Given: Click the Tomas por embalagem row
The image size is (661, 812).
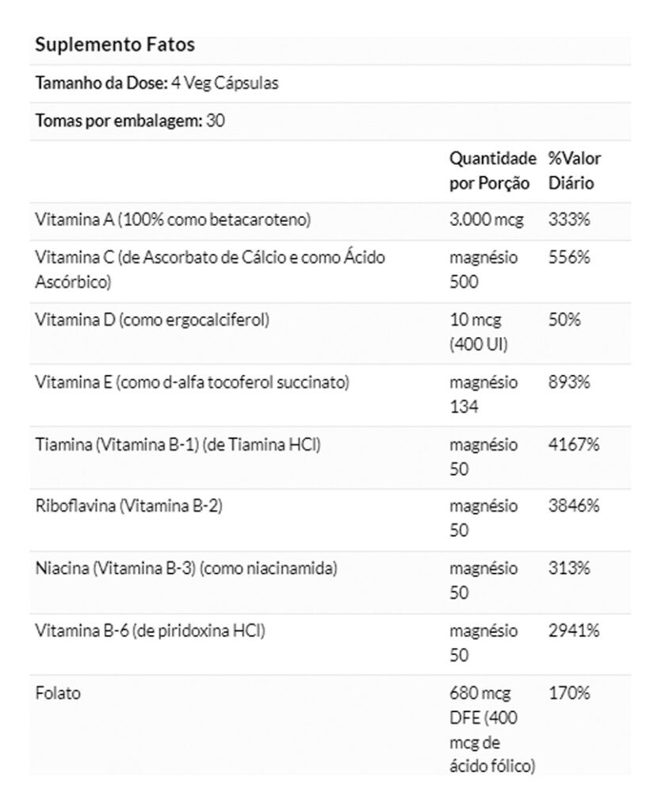Looking at the screenshot, I should tap(330, 121).
